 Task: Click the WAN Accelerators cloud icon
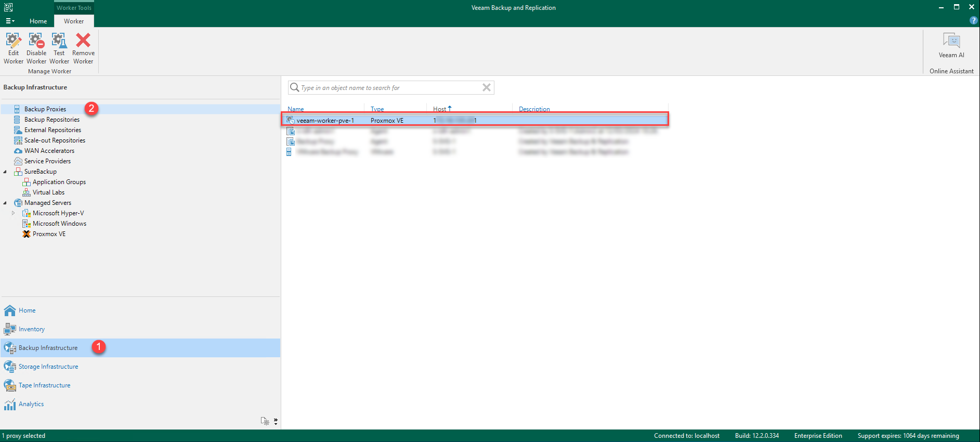pos(18,151)
